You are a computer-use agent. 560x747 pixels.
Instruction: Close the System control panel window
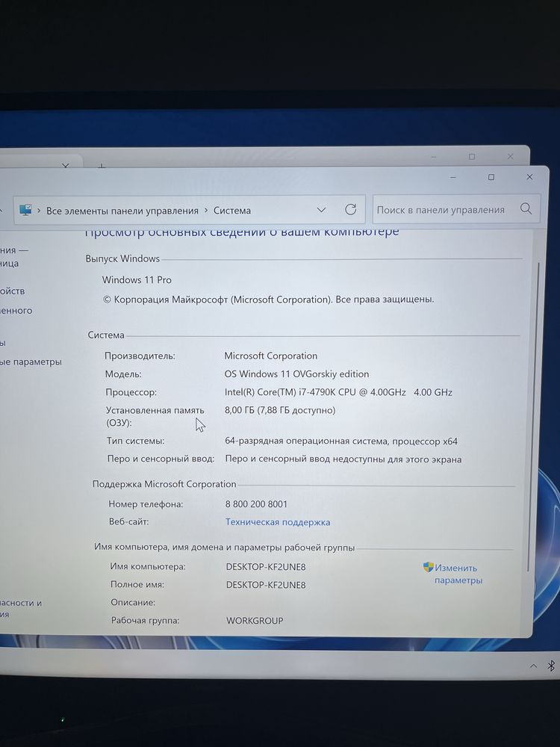[x=529, y=177]
